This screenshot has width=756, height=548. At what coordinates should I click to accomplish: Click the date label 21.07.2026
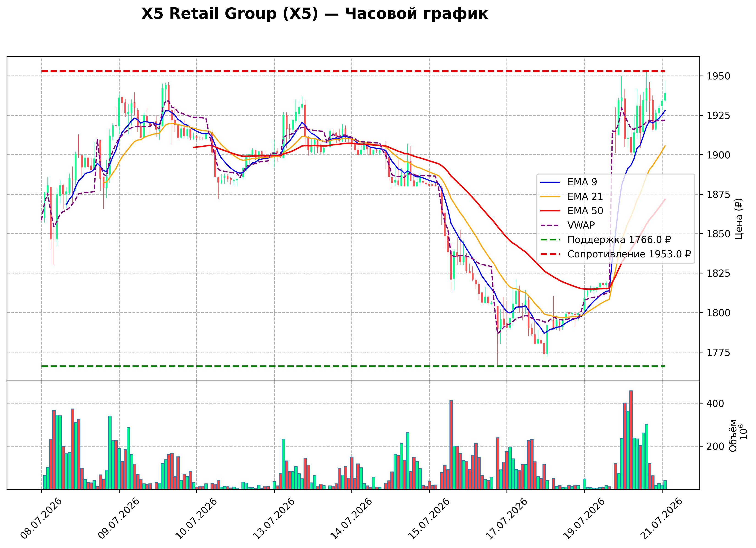pos(661,519)
